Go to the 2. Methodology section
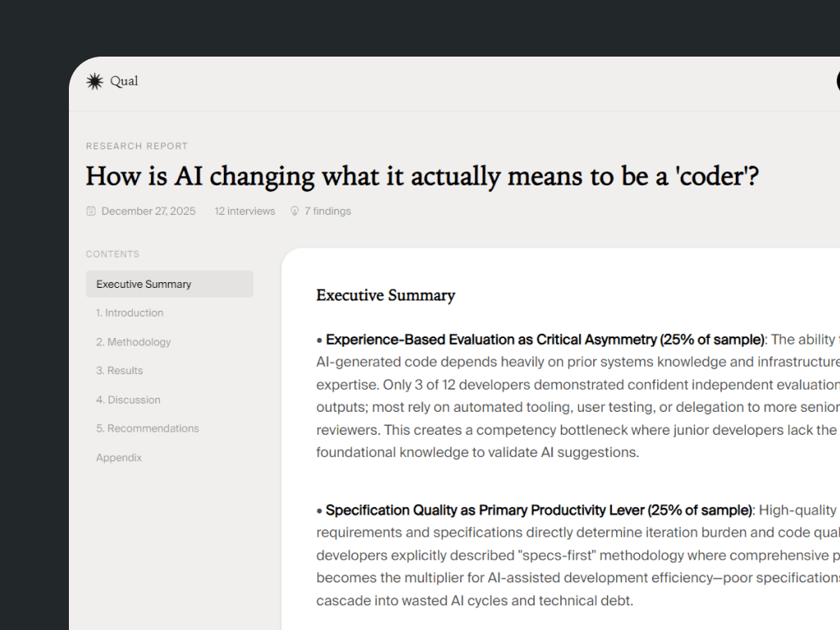 click(x=133, y=342)
